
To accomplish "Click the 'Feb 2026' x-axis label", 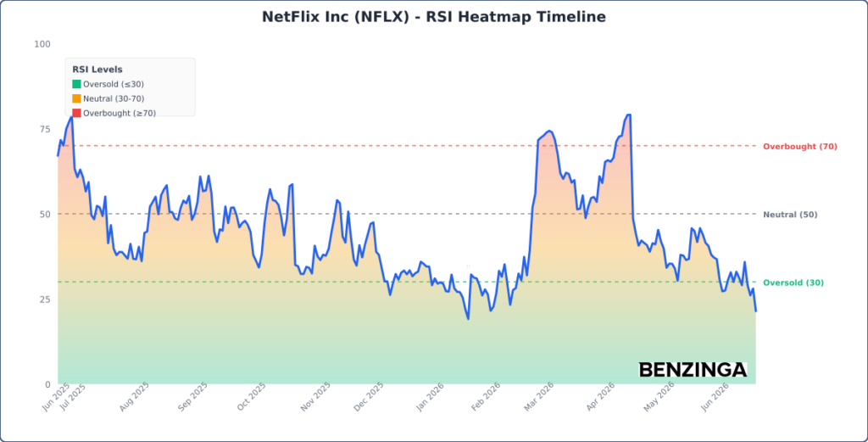I will click(x=486, y=396).
